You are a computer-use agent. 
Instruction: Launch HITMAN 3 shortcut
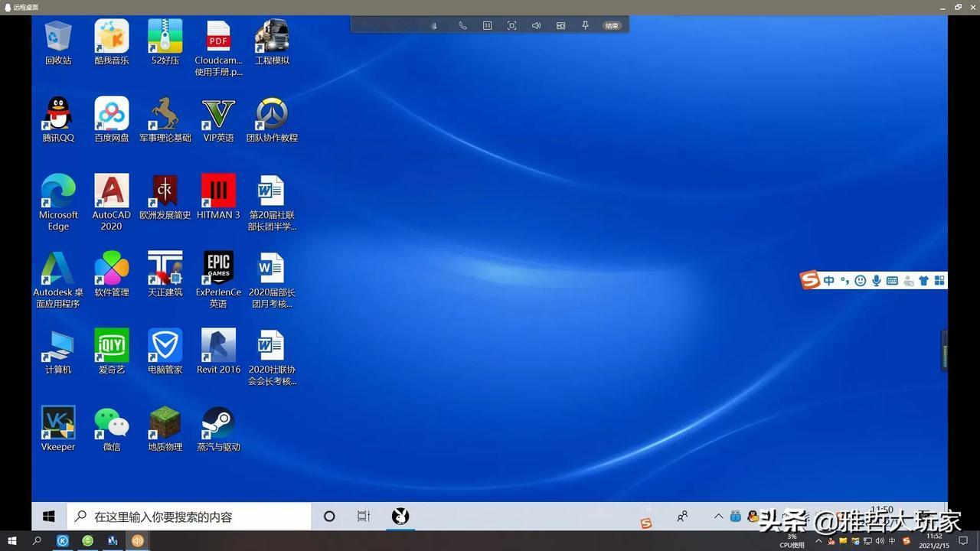pyautogui.click(x=218, y=197)
